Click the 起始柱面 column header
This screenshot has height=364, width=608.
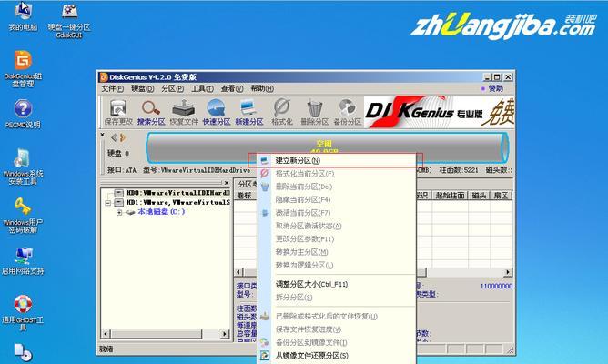point(450,196)
